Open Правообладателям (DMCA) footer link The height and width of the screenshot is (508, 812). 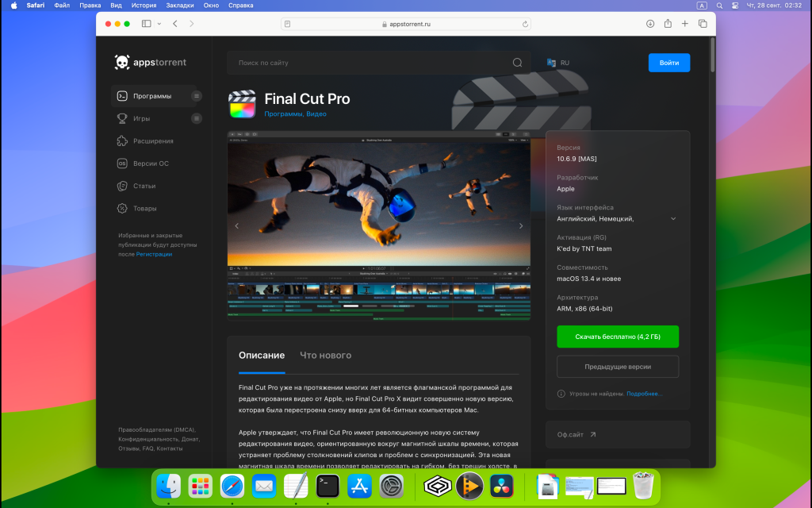click(157, 430)
